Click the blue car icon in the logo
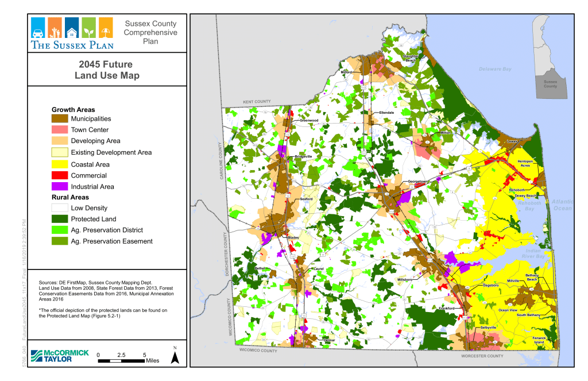The image size is (588, 381). 38,27
